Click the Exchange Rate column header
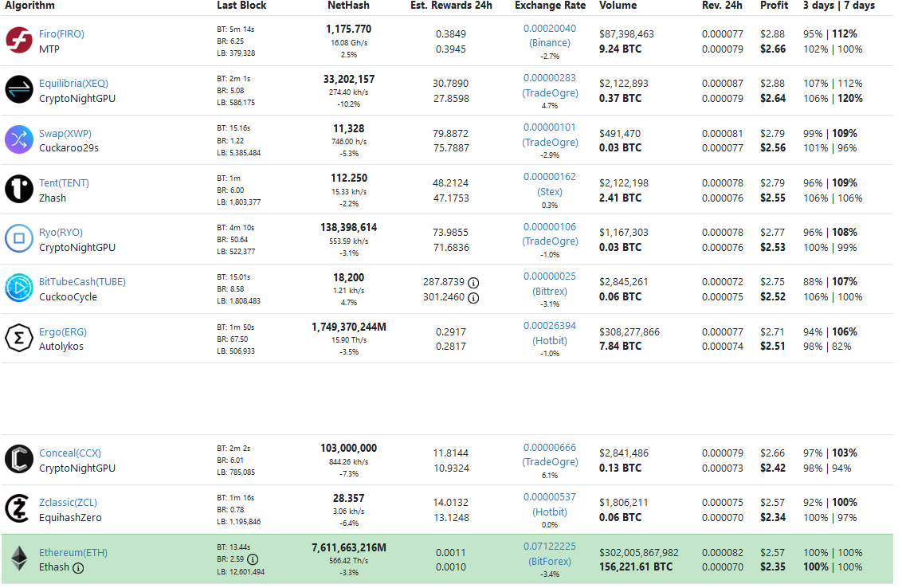This screenshot has width=902, height=588. tap(550, 5)
